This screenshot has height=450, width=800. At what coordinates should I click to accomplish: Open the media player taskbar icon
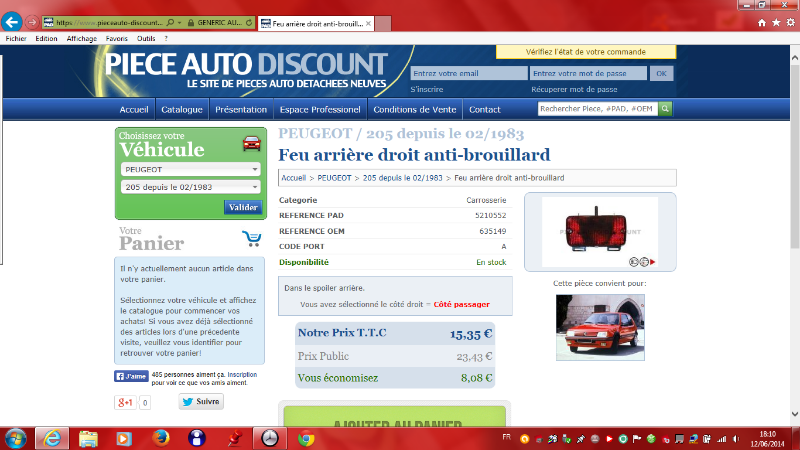pyautogui.click(x=123, y=438)
